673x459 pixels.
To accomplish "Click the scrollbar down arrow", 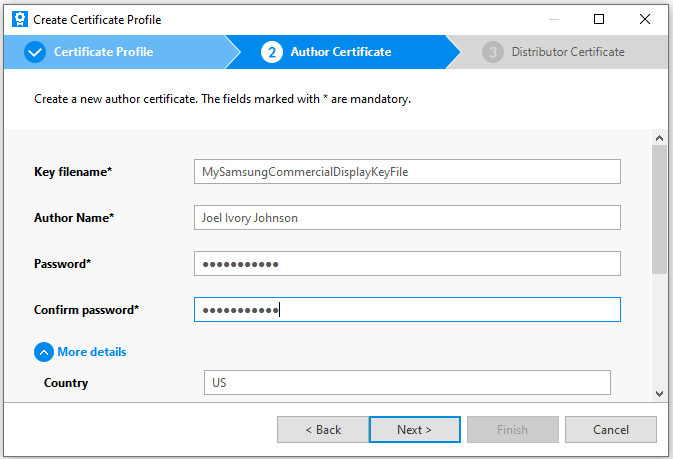I will coord(659,394).
